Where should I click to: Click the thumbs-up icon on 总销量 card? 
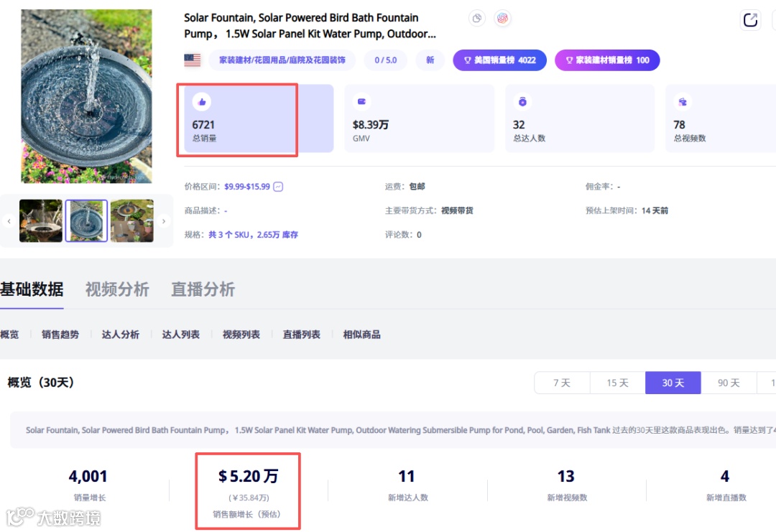[202, 102]
